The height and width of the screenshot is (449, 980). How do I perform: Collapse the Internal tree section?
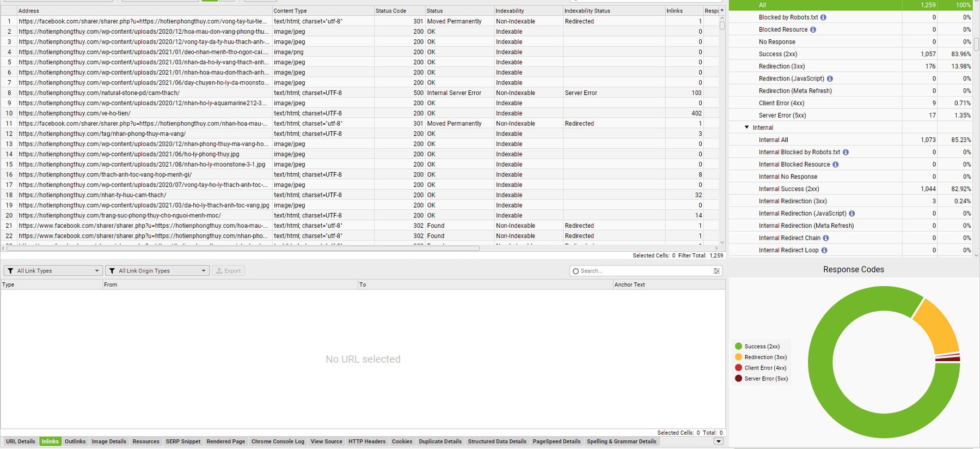(747, 128)
